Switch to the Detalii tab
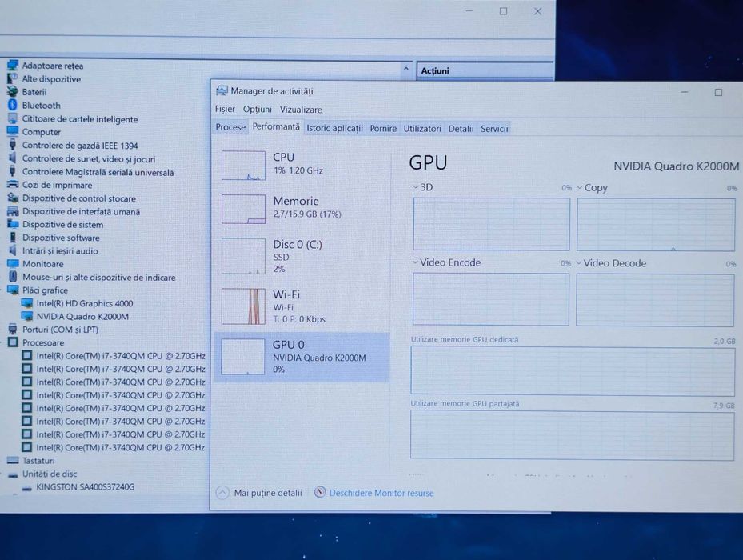This screenshot has height=560, width=743. tap(461, 129)
